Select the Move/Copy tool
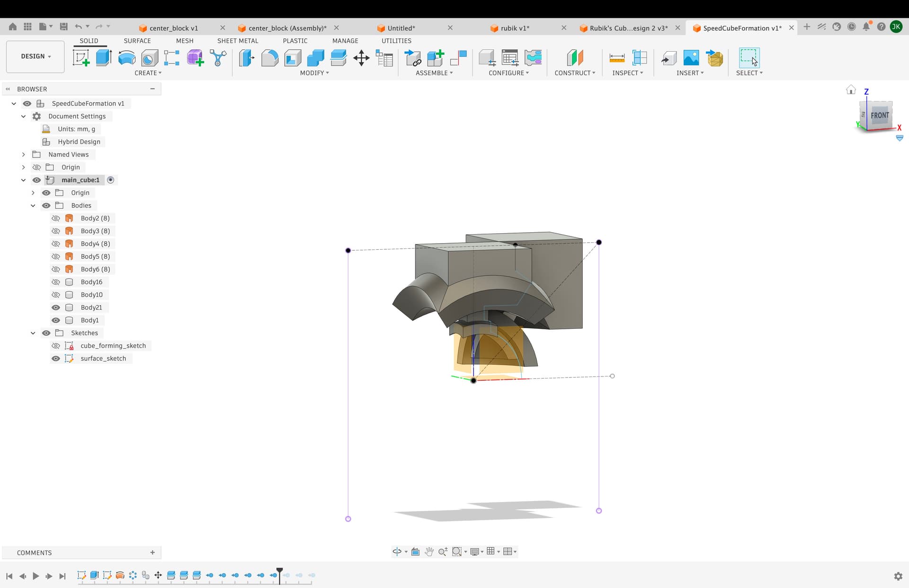 pos(361,58)
